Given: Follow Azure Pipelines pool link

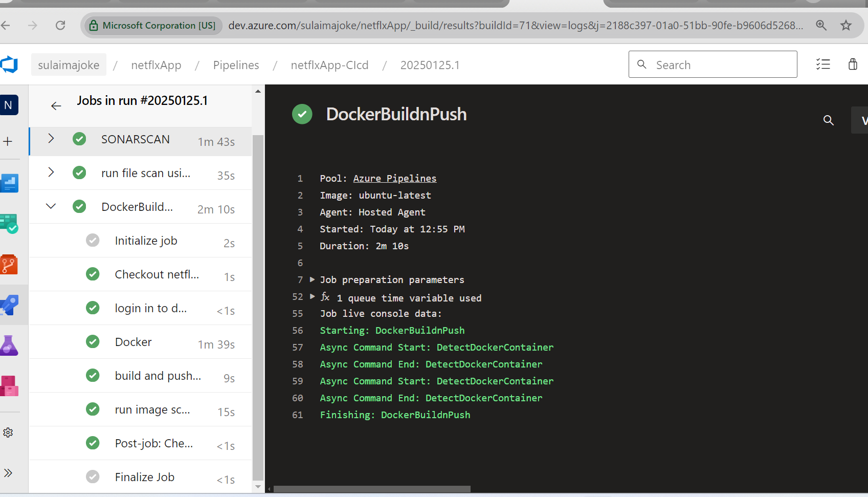Looking at the screenshot, I should (394, 178).
